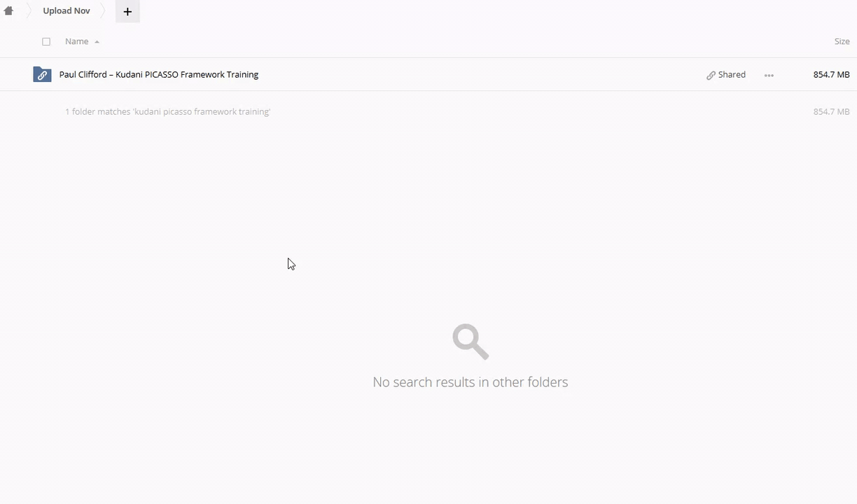Tick the select-all checkbox in header

46,41
